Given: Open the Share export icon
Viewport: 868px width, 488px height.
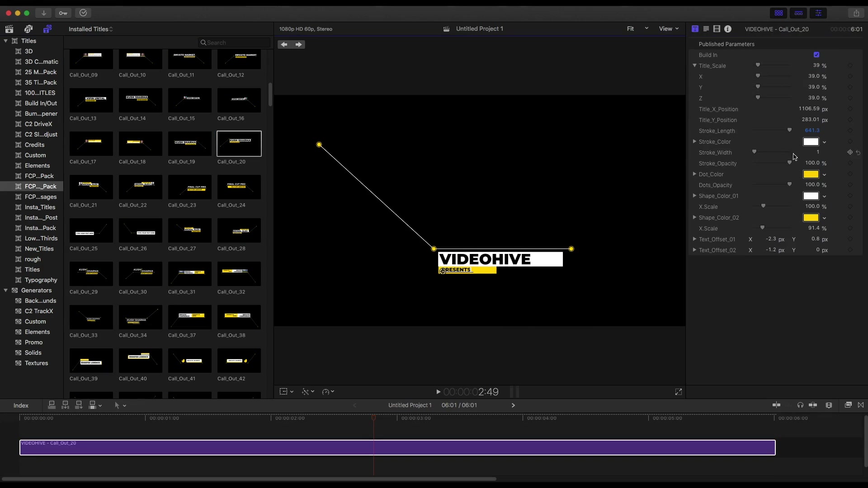Looking at the screenshot, I should pos(856,13).
